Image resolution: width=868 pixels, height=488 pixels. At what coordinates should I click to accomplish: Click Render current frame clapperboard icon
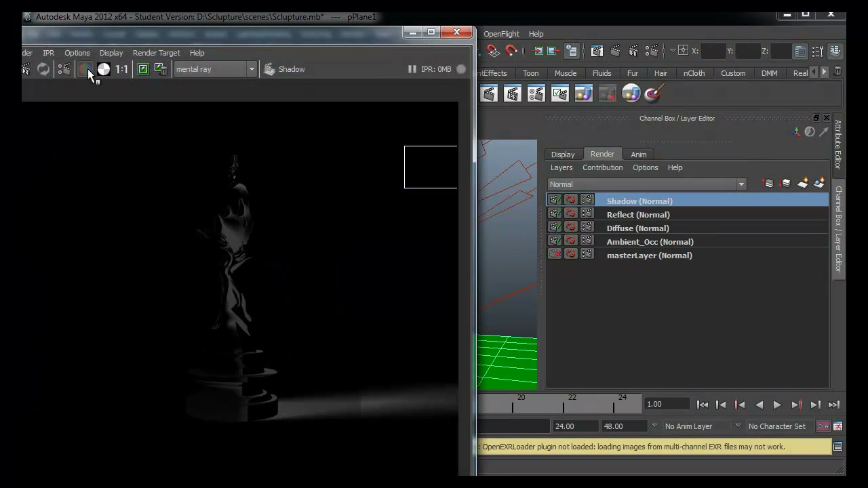pyautogui.click(x=615, y=51)
